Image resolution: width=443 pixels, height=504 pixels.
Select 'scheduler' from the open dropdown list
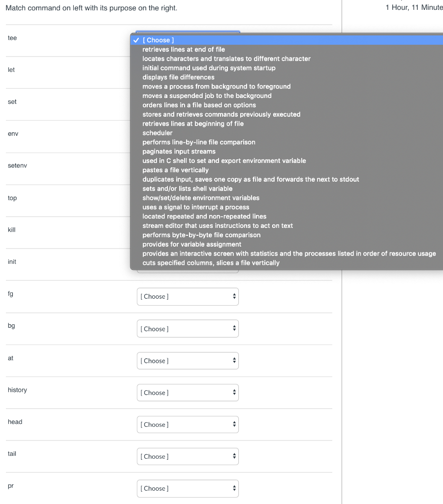pyautogui.click(x=158, y=132)
